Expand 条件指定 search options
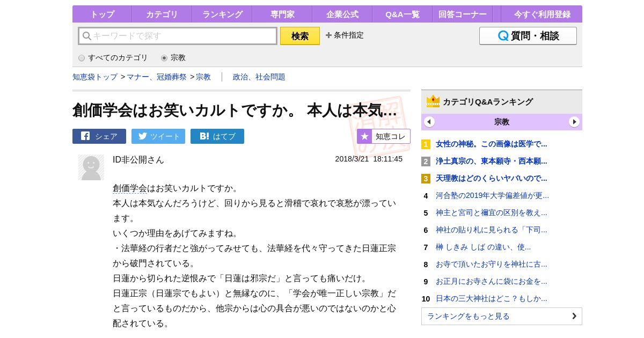The height and width of the screenshot is (338, 644). pos(345,35)
